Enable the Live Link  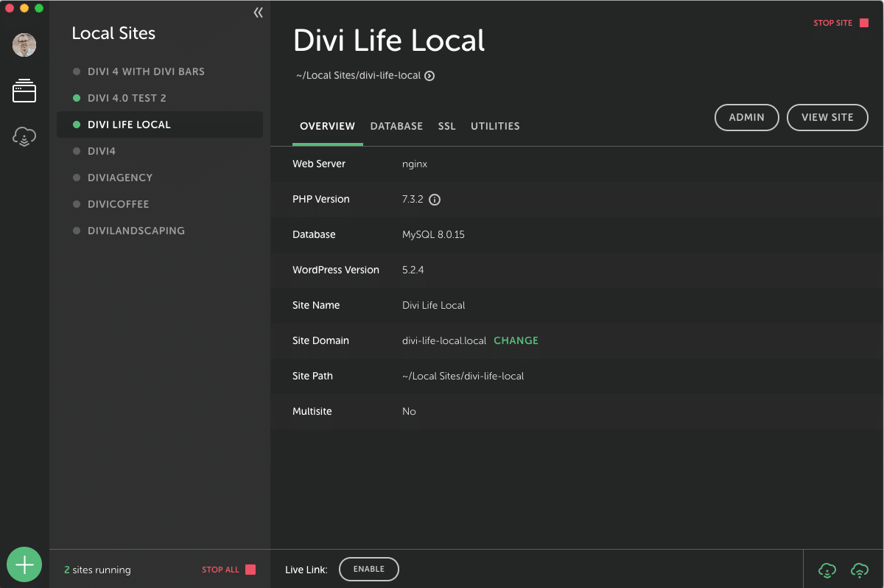click(x=368, y=569)
